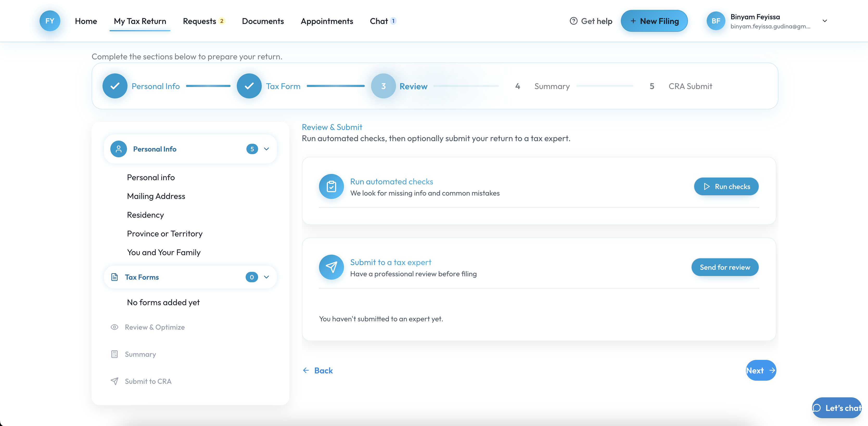868x426 pixels.
Task: Click the Submit to CRA paper plane icon
Action: [114, 381]
